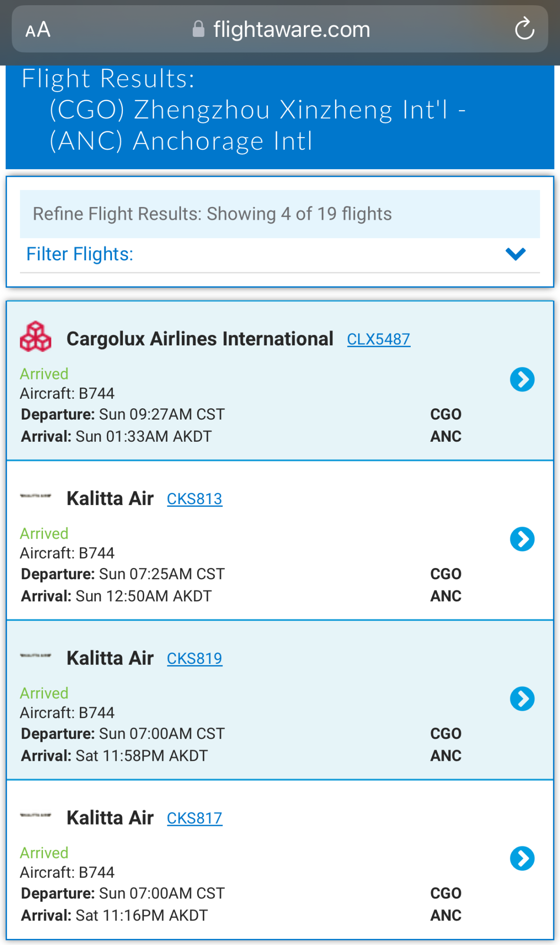Tap the arrow icon for flight CKS817
Image resolution: width=560 pixels, height=945 pixels.
pos(522,859)
